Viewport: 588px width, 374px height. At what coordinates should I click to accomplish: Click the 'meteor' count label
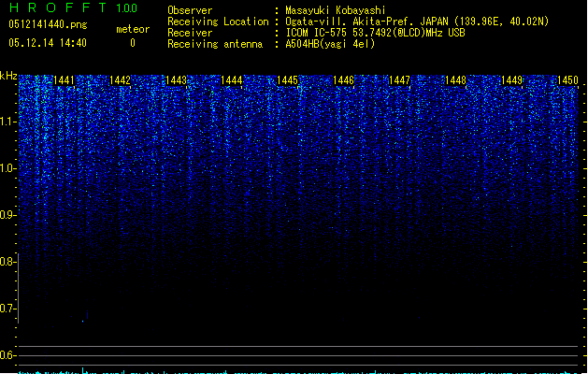[133, 29]
